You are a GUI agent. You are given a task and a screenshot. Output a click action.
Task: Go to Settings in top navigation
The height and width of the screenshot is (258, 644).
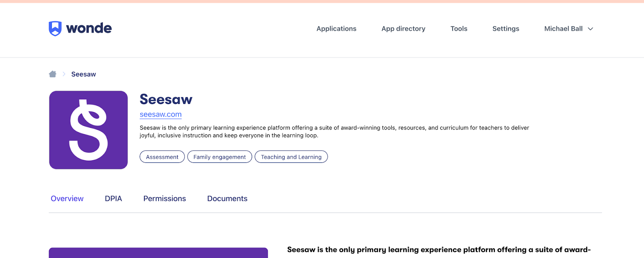(506, 29)
